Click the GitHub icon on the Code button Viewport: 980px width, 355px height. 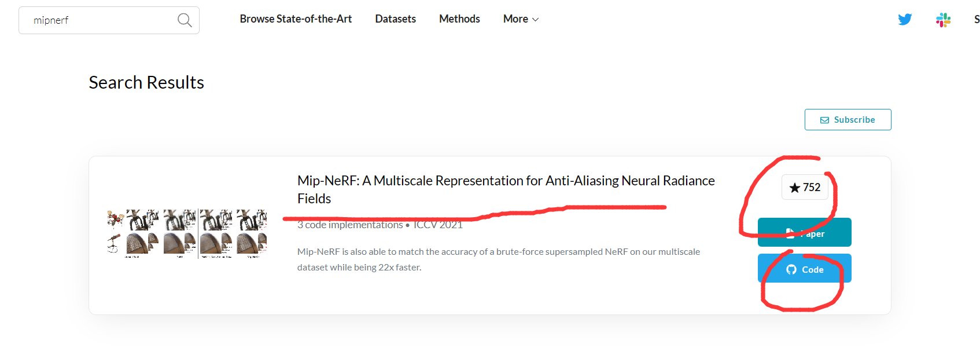(x=791, y=269)
